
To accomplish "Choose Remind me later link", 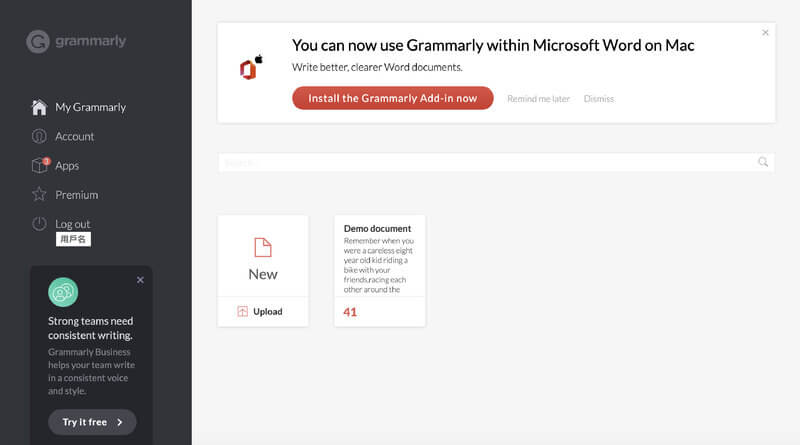I will coord(538,99).
